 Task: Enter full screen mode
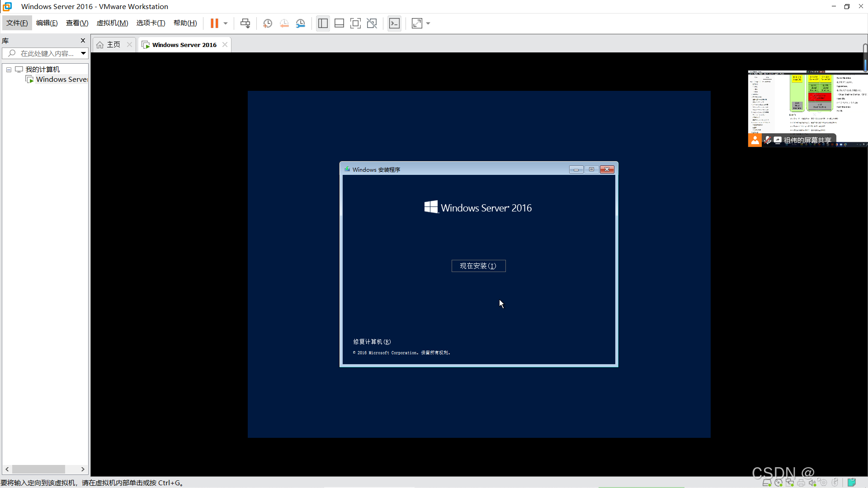(355, 23)
